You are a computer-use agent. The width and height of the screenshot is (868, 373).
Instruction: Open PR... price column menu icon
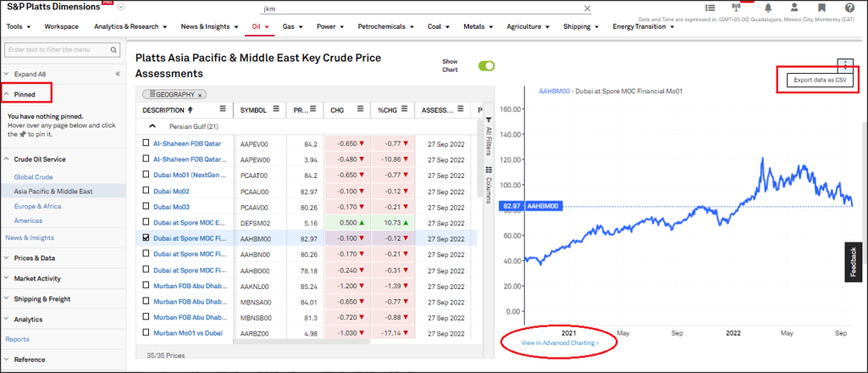[x=314, y=109]
